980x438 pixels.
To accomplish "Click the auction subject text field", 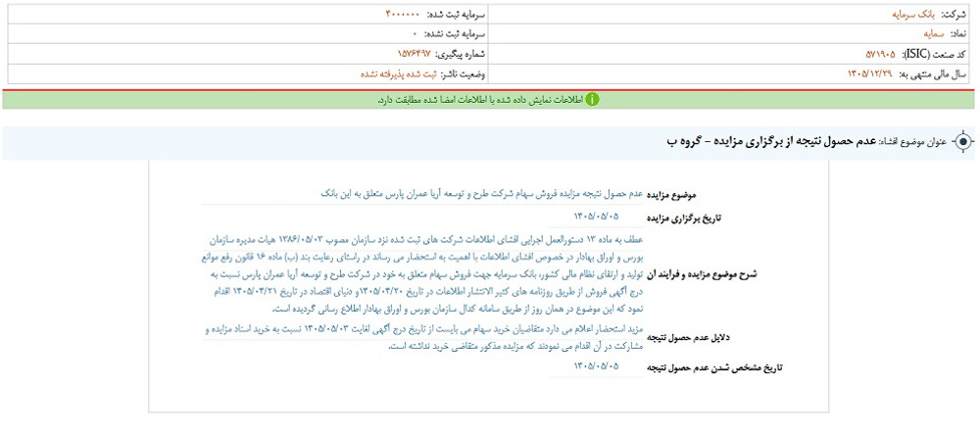I will point(423,196).
